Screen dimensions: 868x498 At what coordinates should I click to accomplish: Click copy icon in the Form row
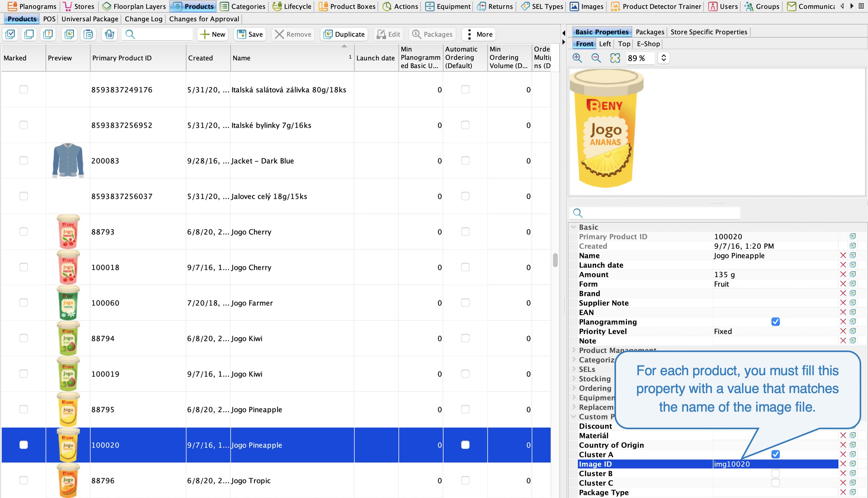pyautogui.click(x=853, y=284)
